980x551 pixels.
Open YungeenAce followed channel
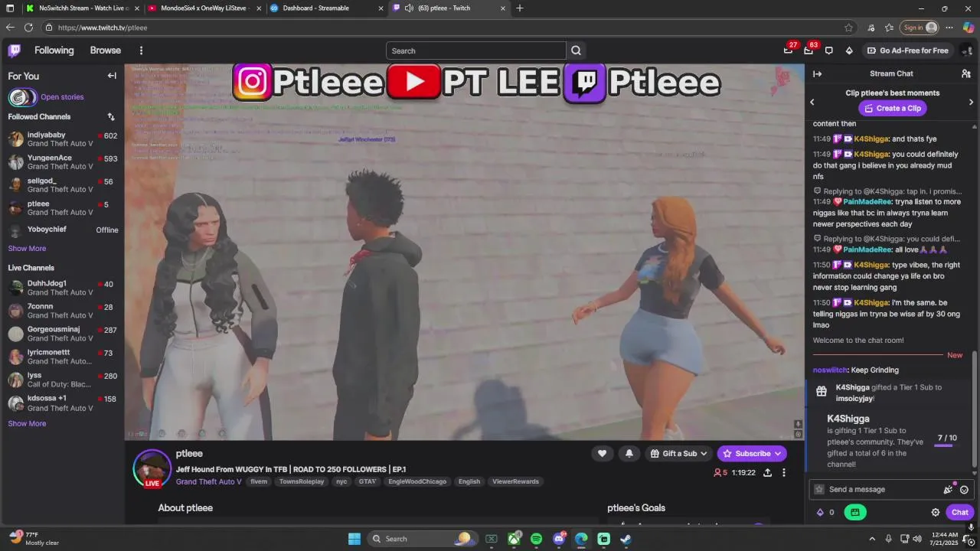[63, 162]
